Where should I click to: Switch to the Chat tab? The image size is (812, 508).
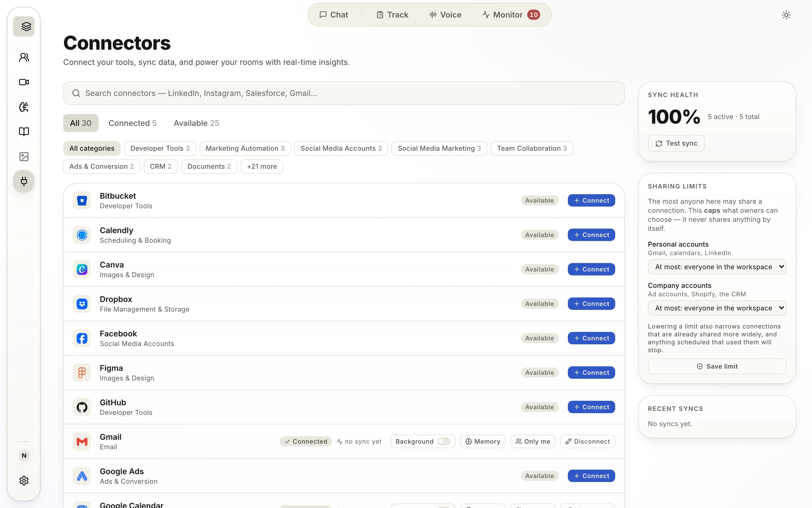pyautogui.click(x=334, y=15)
